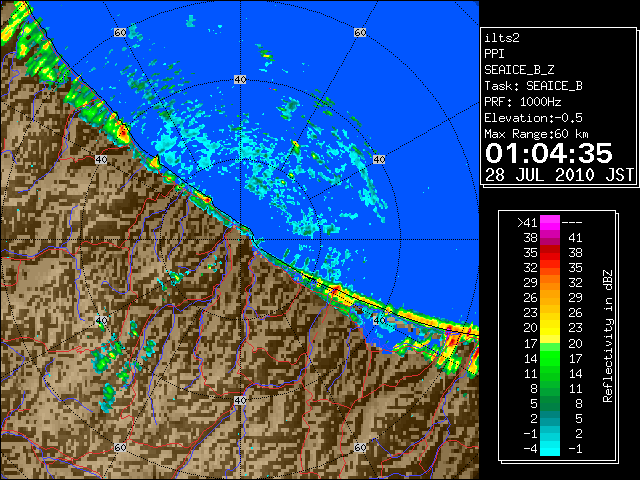The image size is (640, 480).
Task: Select the 'PPI' scan type text
Action: (494, 54)
